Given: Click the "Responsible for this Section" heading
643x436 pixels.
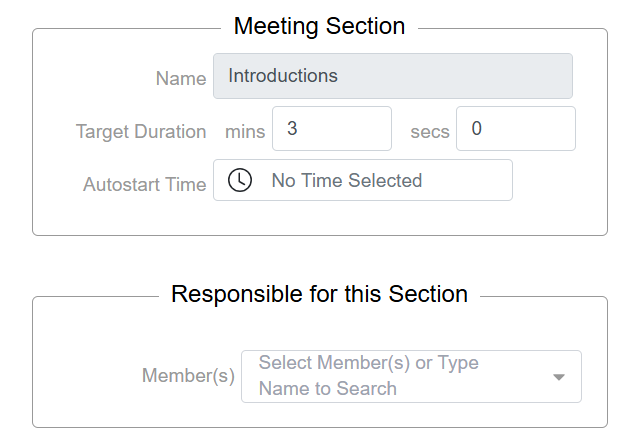Looking at the screenshot, I should [319, 294].
